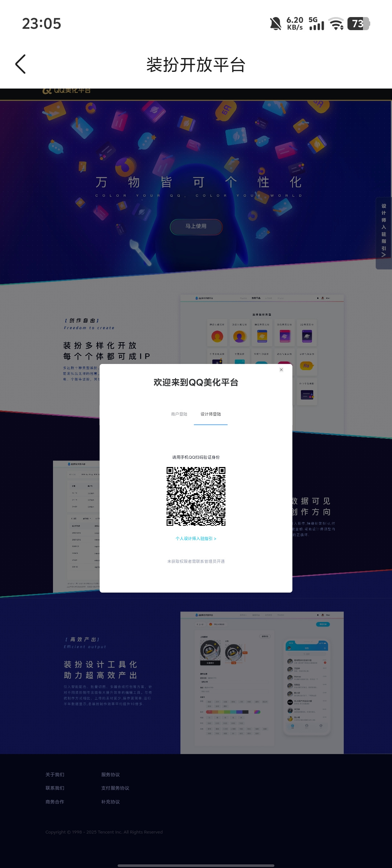Tap the 欢迎来到QQ美化平台 heading
The image size is (392, 868).
pyautogui.click(x=196, y=382)
